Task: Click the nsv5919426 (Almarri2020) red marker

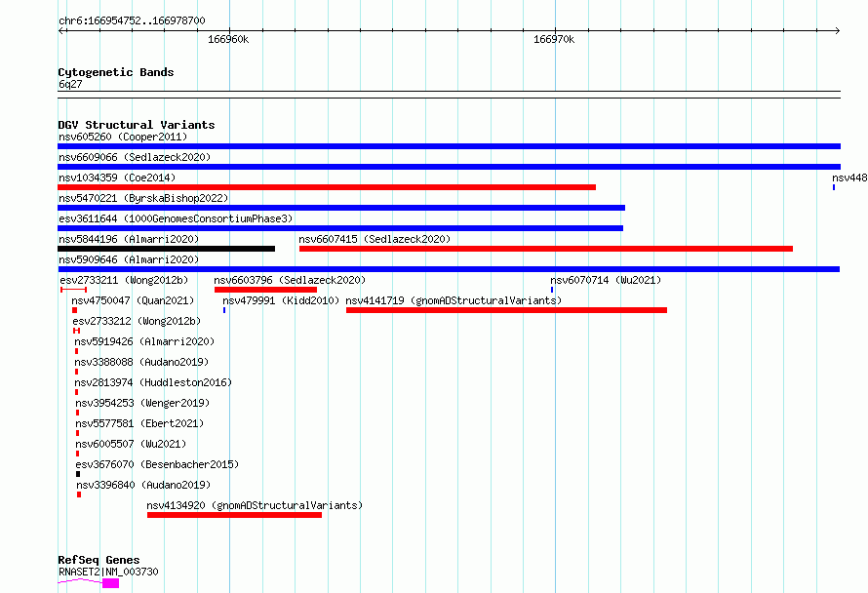Action: point(76,351)
